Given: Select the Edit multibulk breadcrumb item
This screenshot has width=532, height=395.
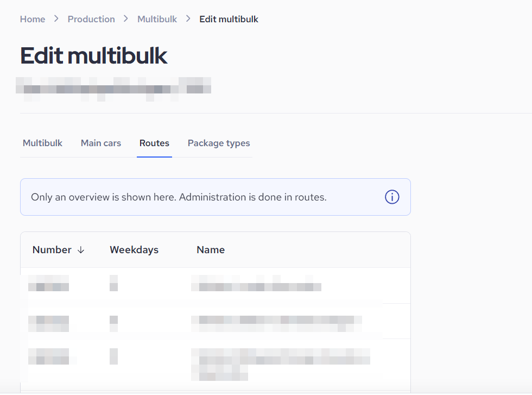Looking at the screenshot, I should coord(229,19).
